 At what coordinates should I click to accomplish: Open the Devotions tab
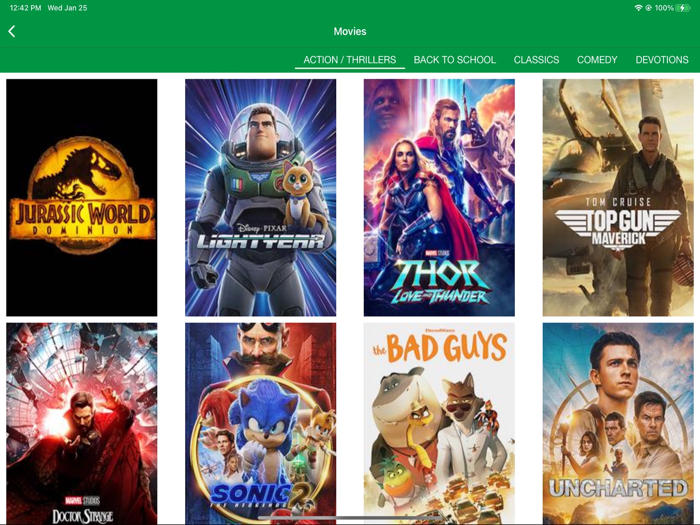tap(662, 60)
